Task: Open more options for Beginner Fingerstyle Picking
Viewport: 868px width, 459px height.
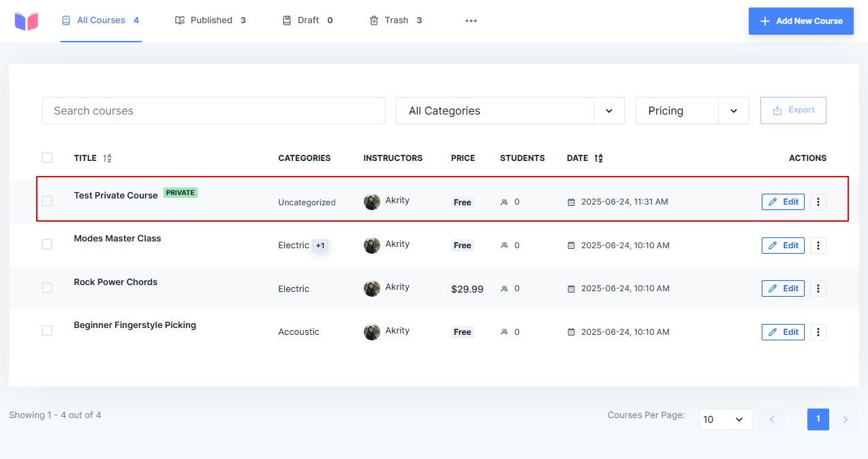Action: (x=818, y=332)
